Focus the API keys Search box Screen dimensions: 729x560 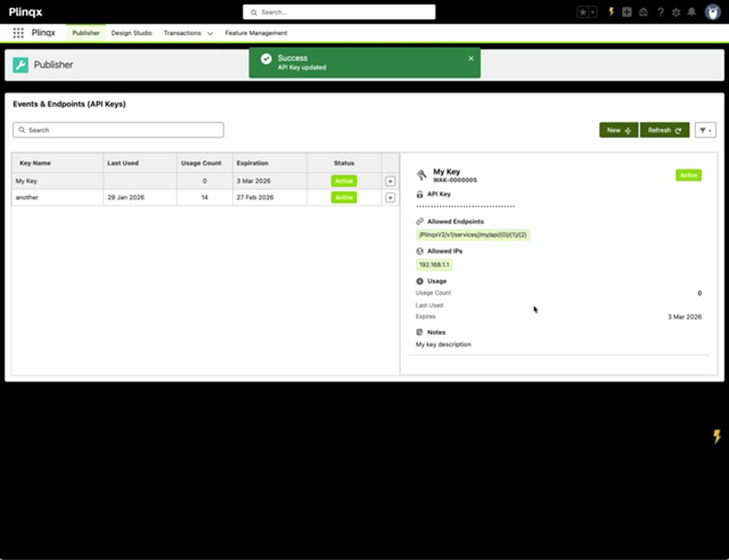[x=118, y=130]
